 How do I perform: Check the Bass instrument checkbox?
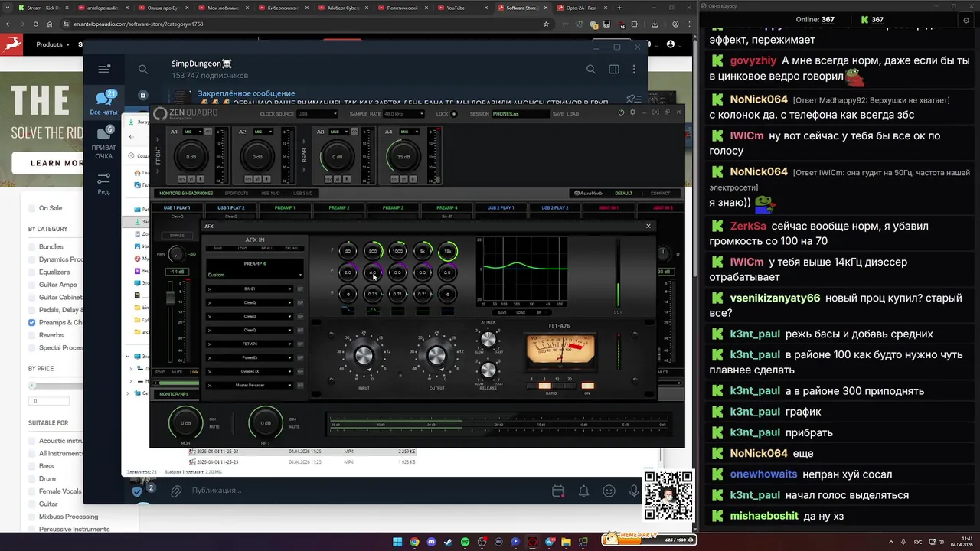pyautogui.click(x=31, y=466)
